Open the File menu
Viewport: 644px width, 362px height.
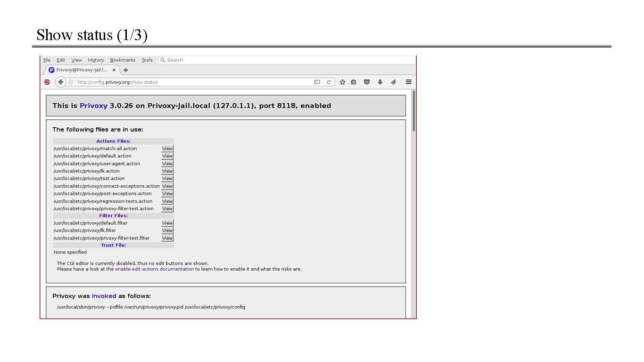pyautogui.click(x=47, y=60)
